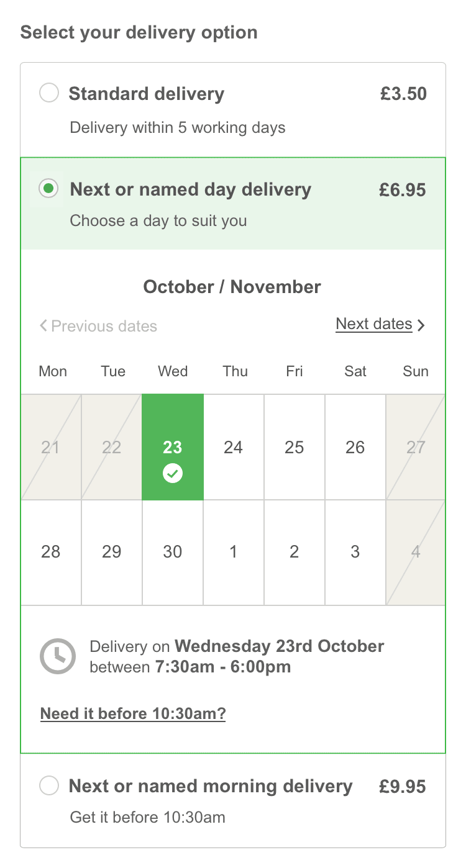Select Saturday 26 on the calendar
Screen dimensions: 466x868
coord(355,447)
